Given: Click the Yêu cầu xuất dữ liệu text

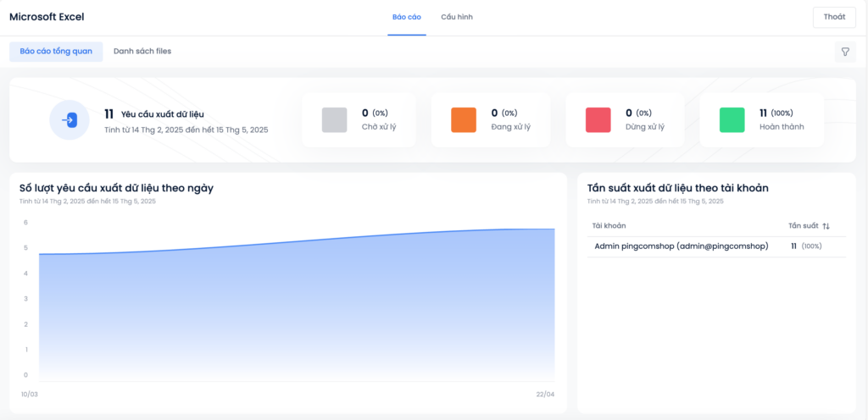Looking at the screenshot, I should pos(163,114).
